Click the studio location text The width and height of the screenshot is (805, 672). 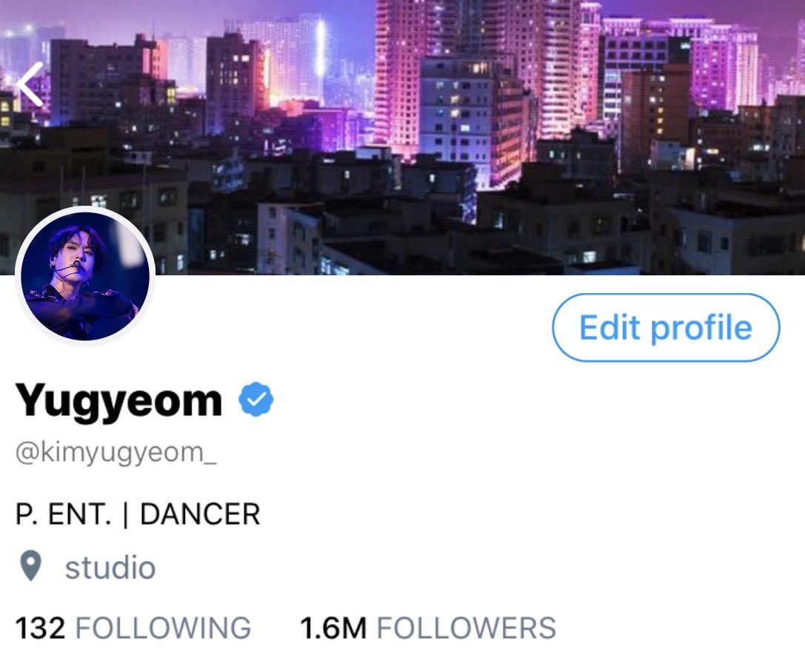pyautogui.click(x=110, y=568)
